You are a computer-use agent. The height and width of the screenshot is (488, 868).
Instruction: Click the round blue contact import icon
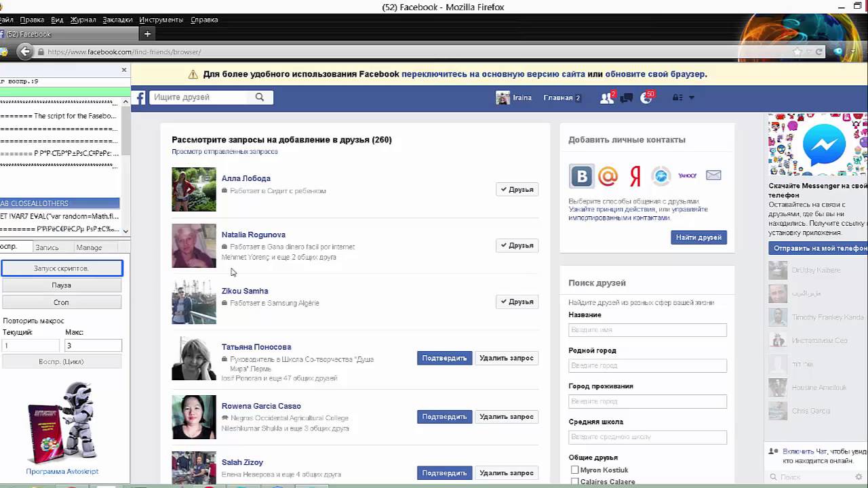(x=660, y=176)
